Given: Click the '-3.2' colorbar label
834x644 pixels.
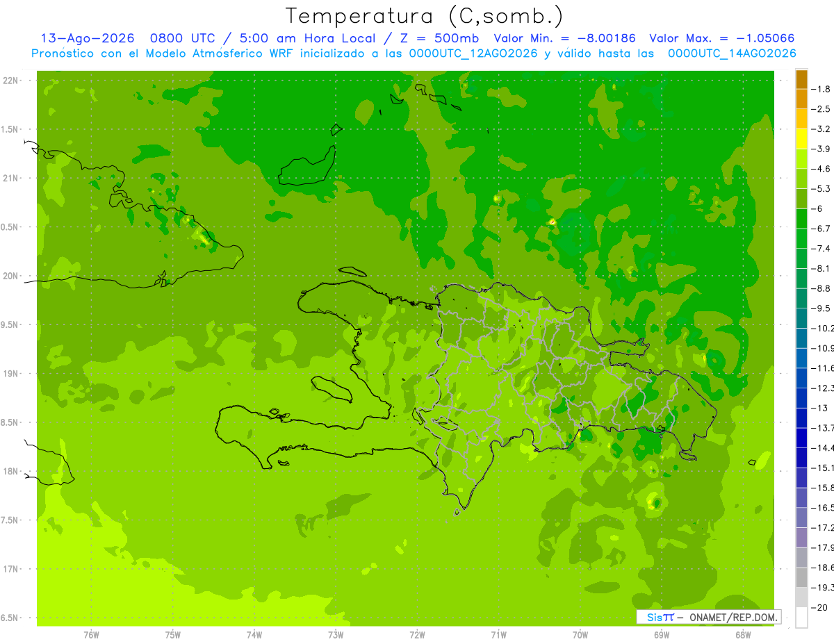Looking at the screenshot, I should (821, 129).
